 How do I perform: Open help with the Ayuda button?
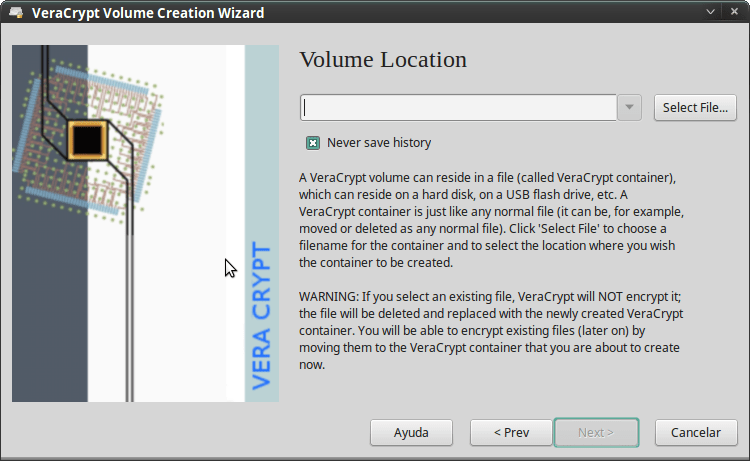[411, 433]
